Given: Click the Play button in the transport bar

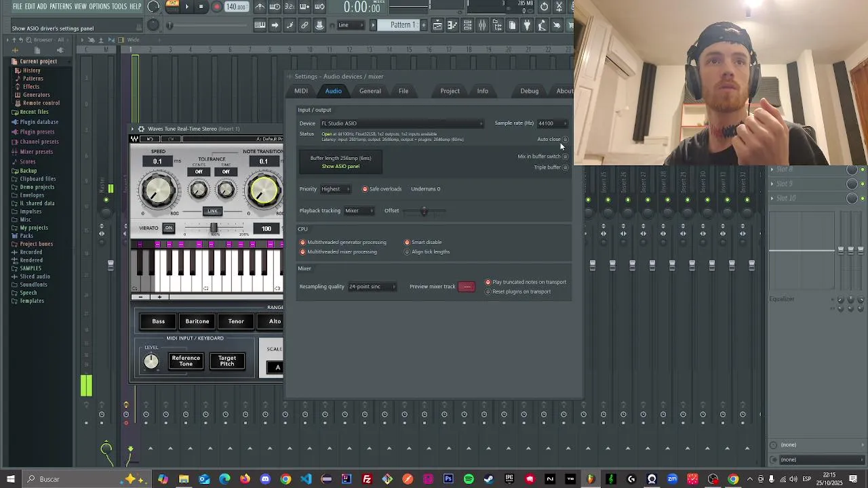Looking at the screenshot, I should pyautogui.click(x=186, y=7).
